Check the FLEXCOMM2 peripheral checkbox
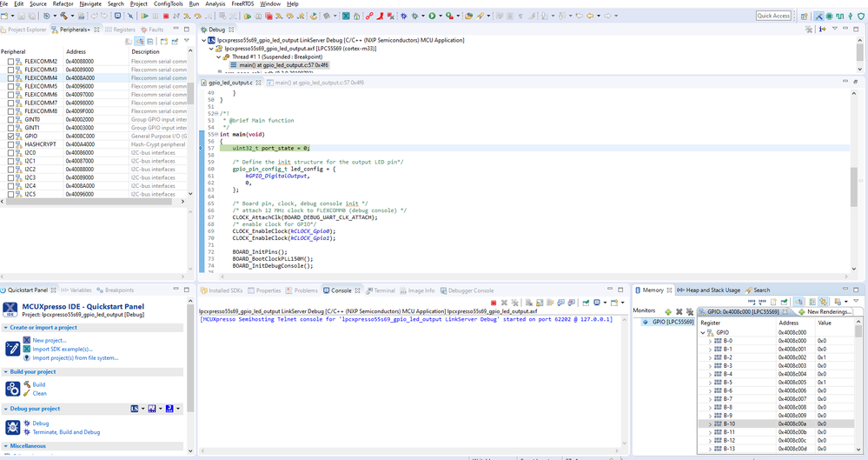The height and width of the screenshot is (460, 868). pos(10,62)
